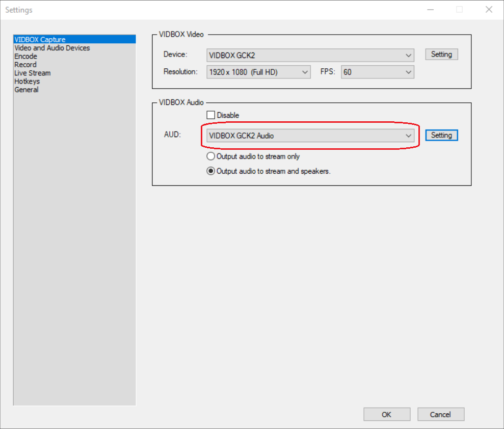The image size is (504, 429).
Task: Click Setting button beside AUD dropdown
Action: pyautogui.click(x=441, y=135)
